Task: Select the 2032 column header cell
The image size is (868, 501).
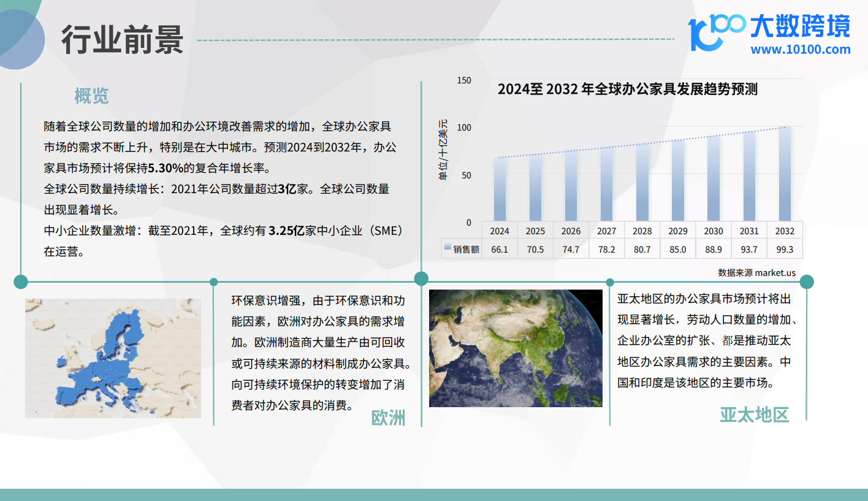Action: point(785,231)
